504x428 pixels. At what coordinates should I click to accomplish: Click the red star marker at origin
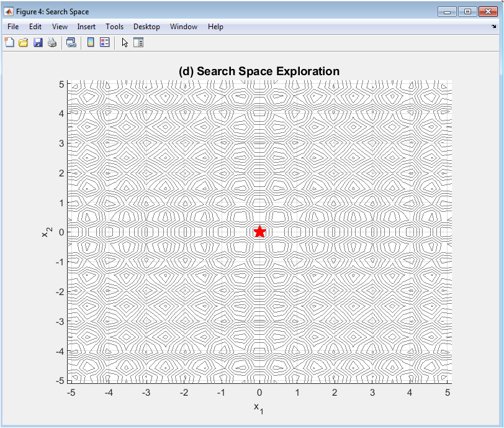[x=259, y=232]
